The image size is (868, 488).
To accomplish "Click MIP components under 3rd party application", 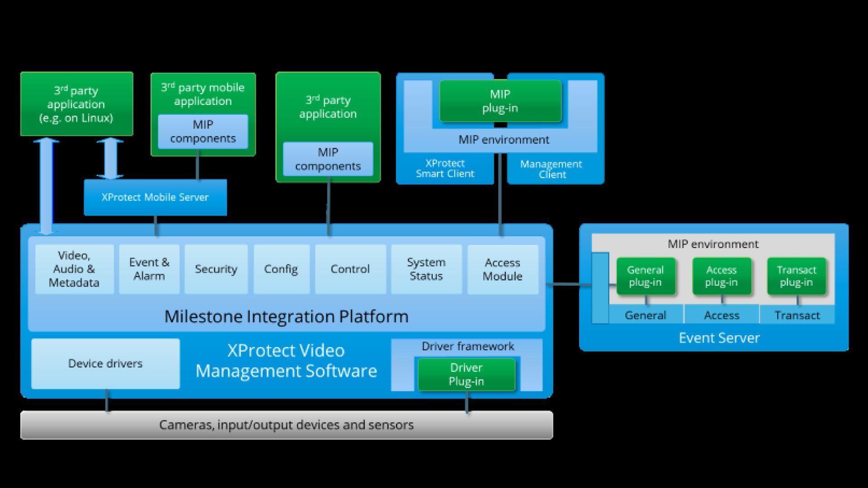I will click(x=328, y=159).
